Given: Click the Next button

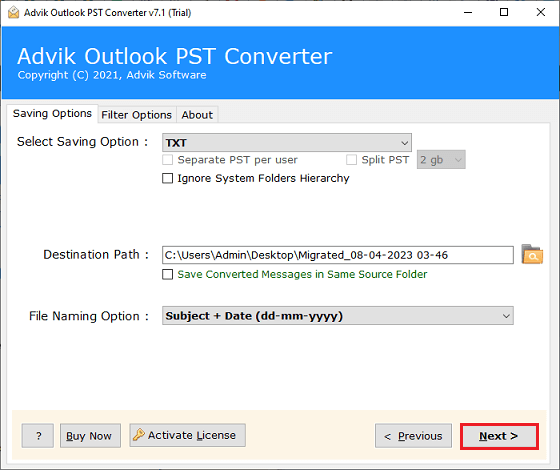Looking at the screenshot, I should (x=499, y=436).
